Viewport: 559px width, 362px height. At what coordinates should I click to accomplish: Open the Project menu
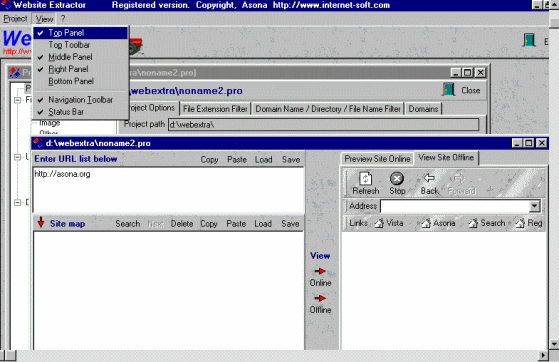pyautogui.click(x=15, y=19)
